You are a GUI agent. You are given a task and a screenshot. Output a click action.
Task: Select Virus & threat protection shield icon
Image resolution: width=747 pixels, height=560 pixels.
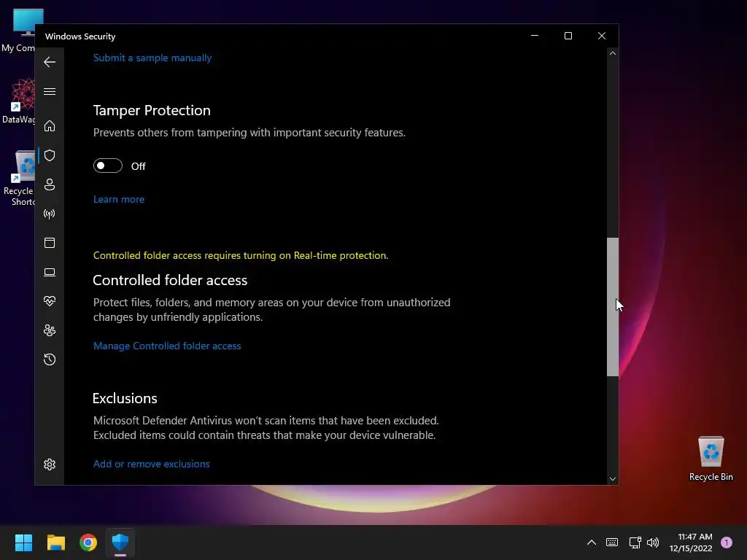point(50,155)
